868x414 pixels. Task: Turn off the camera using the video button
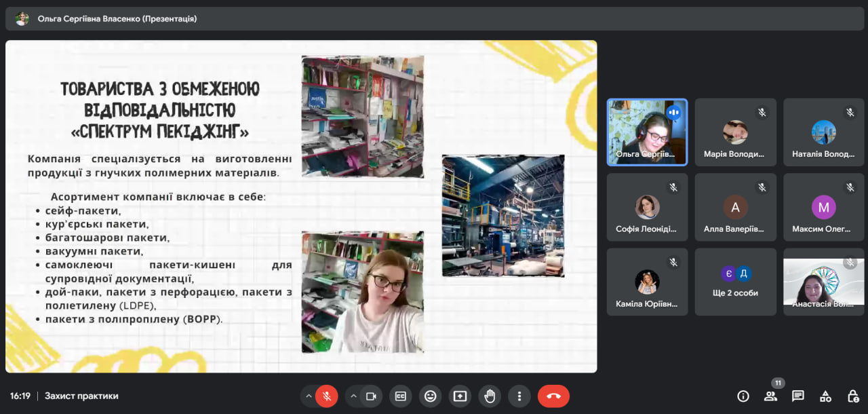coord(371,396)
